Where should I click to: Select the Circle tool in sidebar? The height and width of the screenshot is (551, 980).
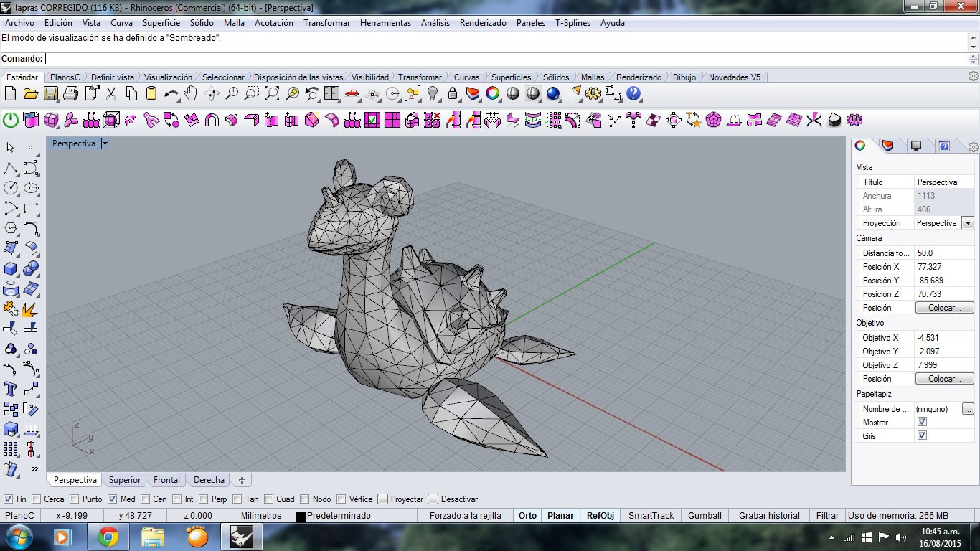(x=10, y=188)
